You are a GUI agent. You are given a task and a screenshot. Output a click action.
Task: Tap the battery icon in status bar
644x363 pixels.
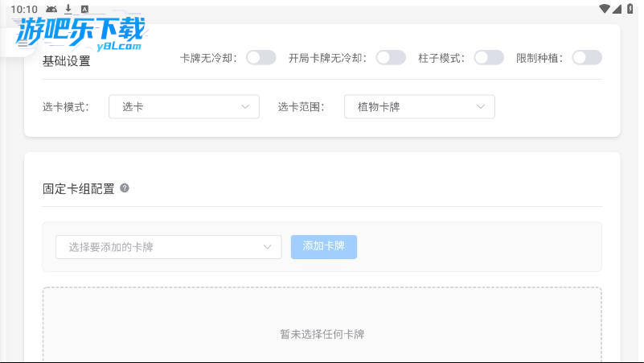pos(630,9)
